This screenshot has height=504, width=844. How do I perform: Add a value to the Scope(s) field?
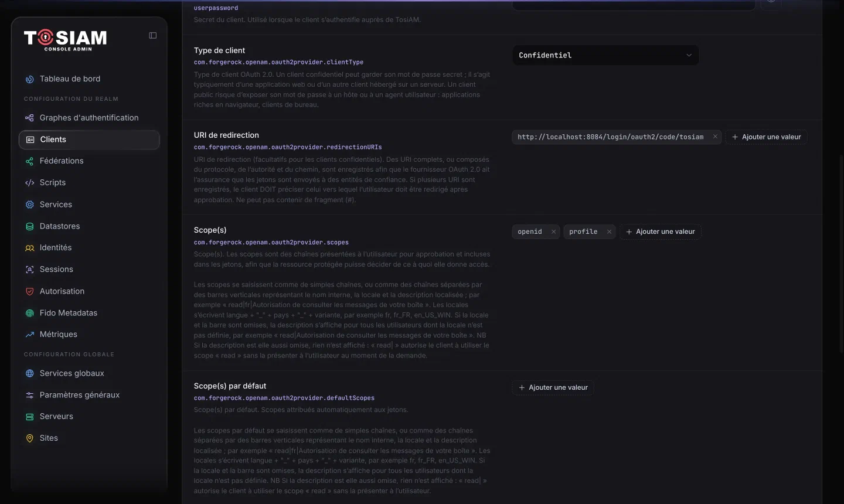point(661,231)
